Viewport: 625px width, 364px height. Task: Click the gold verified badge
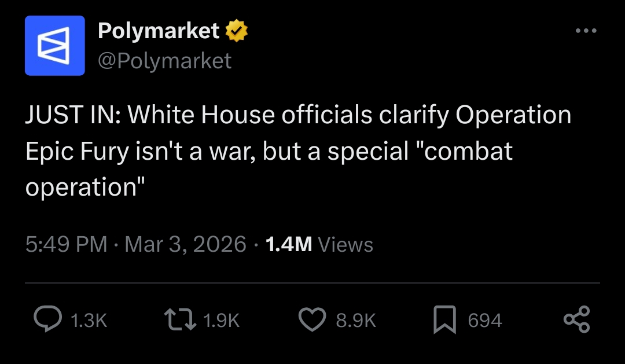pos(237,31)
